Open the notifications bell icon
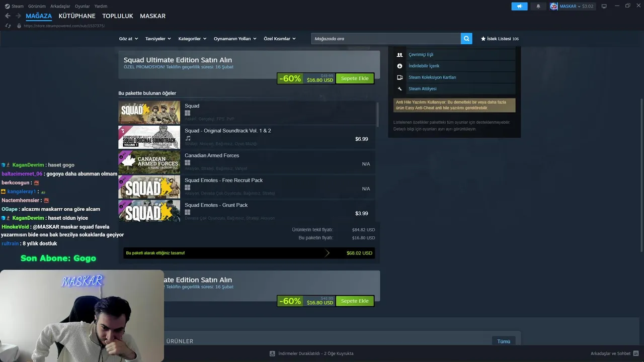The height and width of the screenshot is (362, 644). pyautogui.click(x=538, y=6)
